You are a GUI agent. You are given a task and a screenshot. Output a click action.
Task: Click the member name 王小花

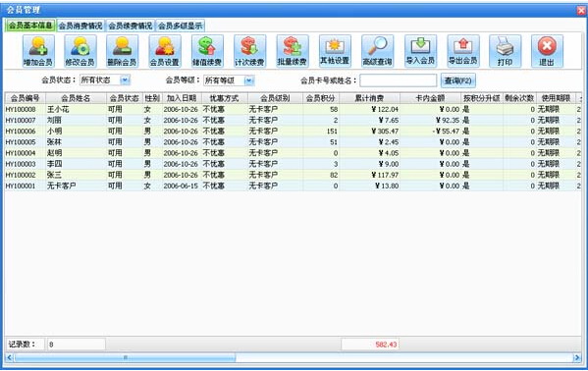tap(58, 109)
